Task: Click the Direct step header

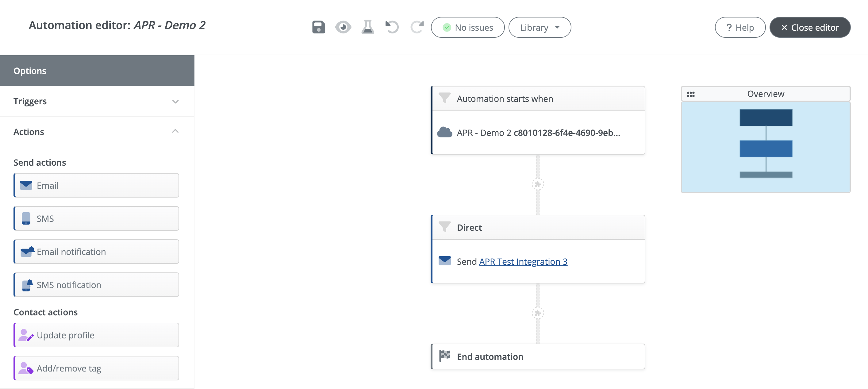Action: pos(538,228)
